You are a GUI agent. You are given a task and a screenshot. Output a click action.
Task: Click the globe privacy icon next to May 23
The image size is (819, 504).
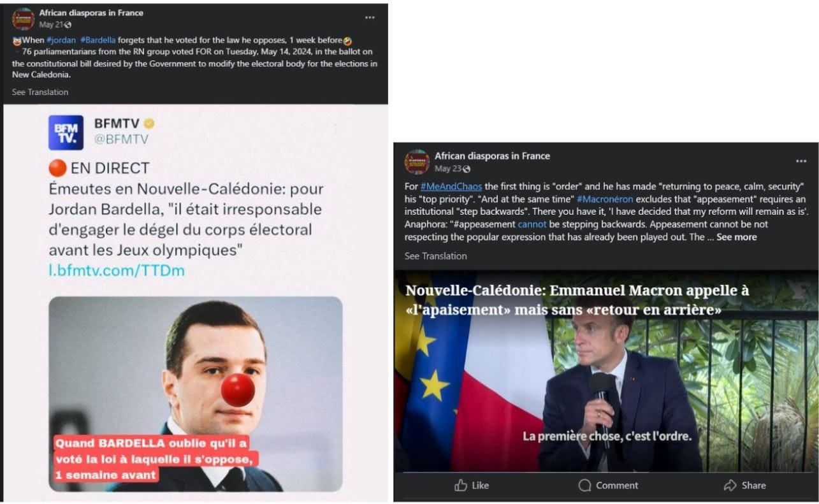click(x=467, y=169)
